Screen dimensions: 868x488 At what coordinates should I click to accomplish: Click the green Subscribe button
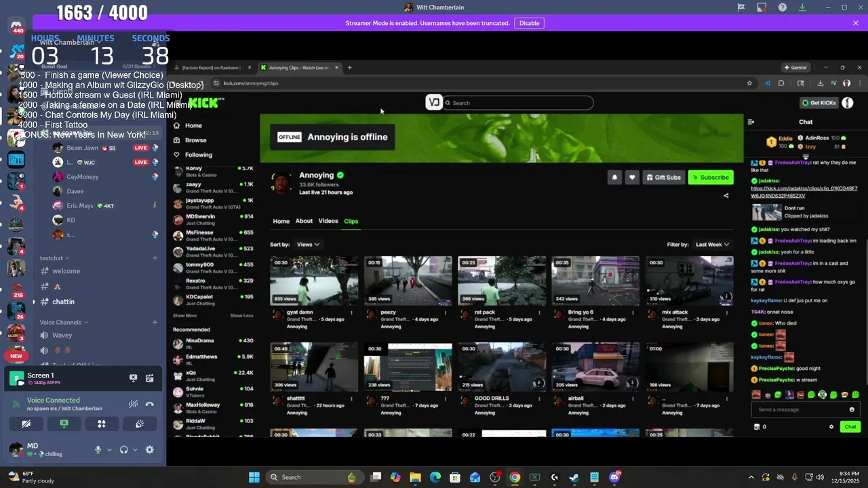[x=711, y=178]
